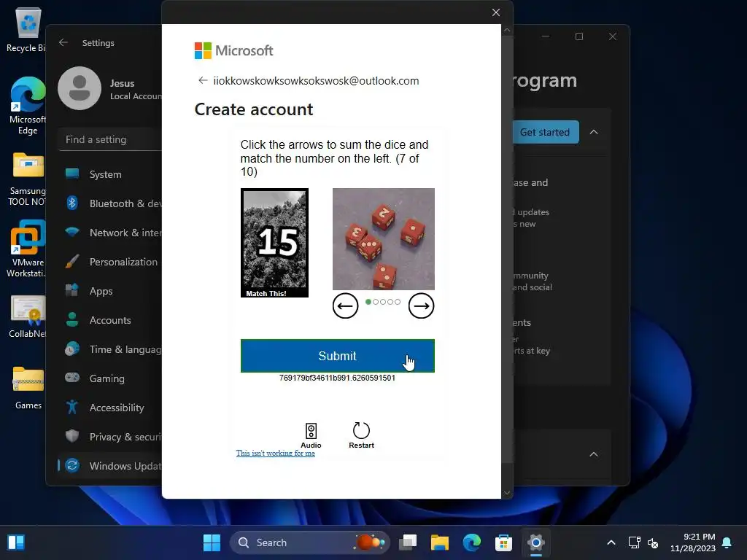Click the Microsoft logo in the dialog
This screenshot has height=560, width=747.
pos(233,50)
